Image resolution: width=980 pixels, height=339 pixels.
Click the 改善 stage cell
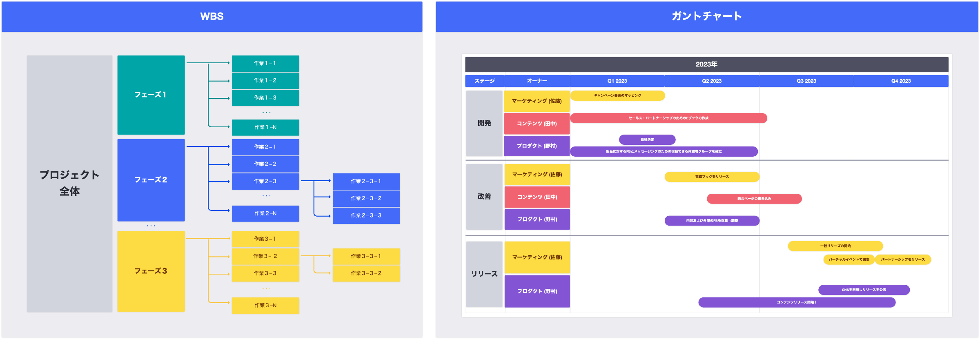tap(484, 197)
